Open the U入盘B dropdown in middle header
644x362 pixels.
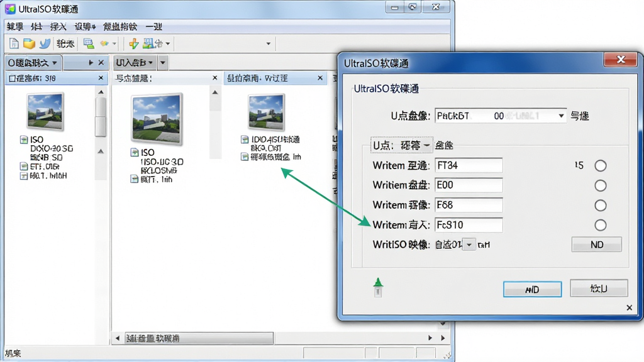click(135, 63)
